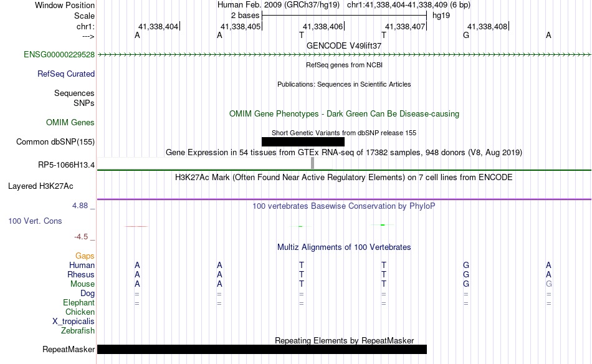Viewport: 592px width, 364px height.
Task: Click the Human Feb. 2009 (GRCh37/hg19) header
Action: click(x=279, y=5)
